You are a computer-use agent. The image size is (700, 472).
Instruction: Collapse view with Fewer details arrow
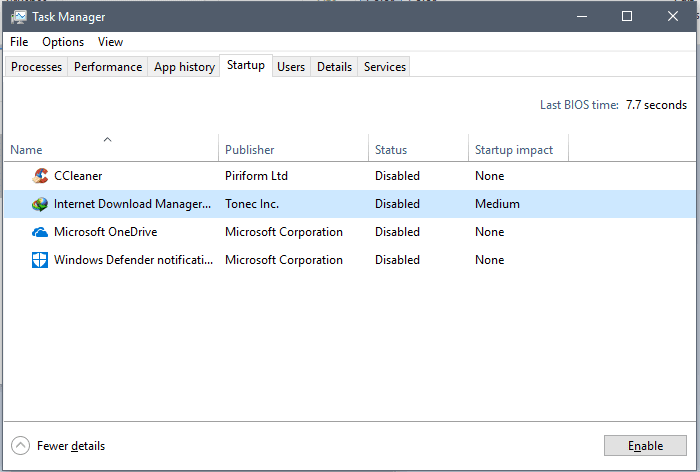21,445
